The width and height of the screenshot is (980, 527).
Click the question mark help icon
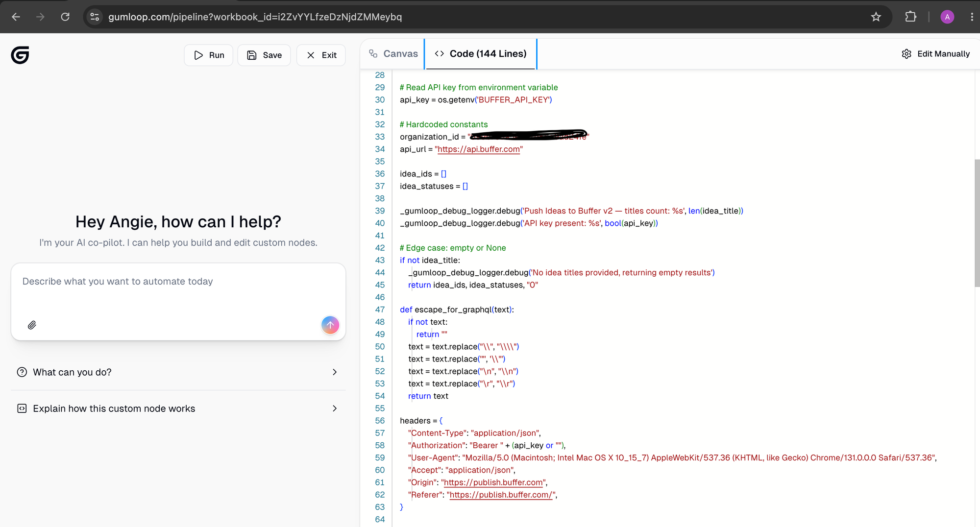[22, 372]
